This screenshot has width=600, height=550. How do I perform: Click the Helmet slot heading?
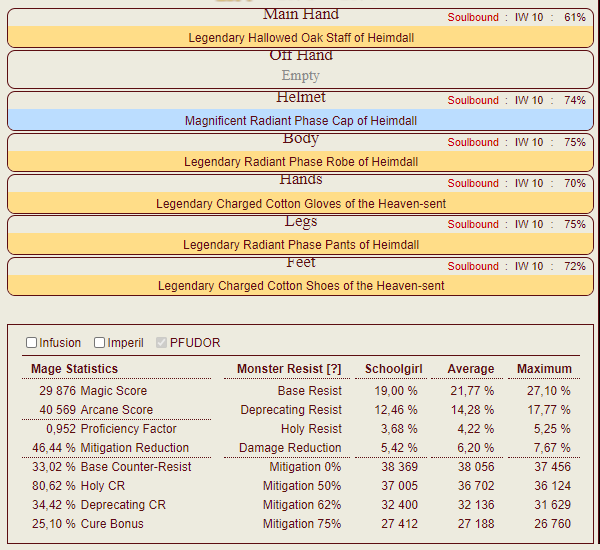(x=301, y=97)
